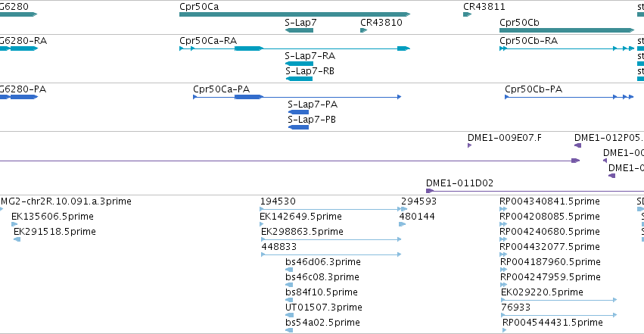Select the 448833 feature line
The height and width of the screenshot is (334, 644).
(x=331, y=254)
